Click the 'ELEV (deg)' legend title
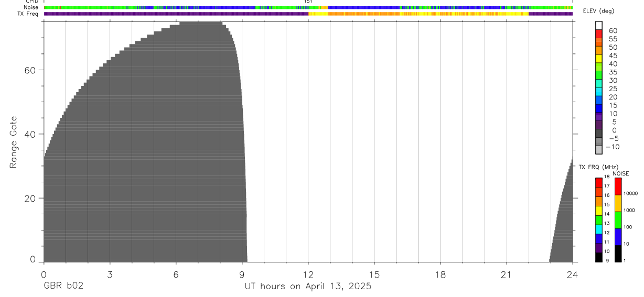Image resolution: width=644 pixels, height=297 pixels. coord(598,11)
